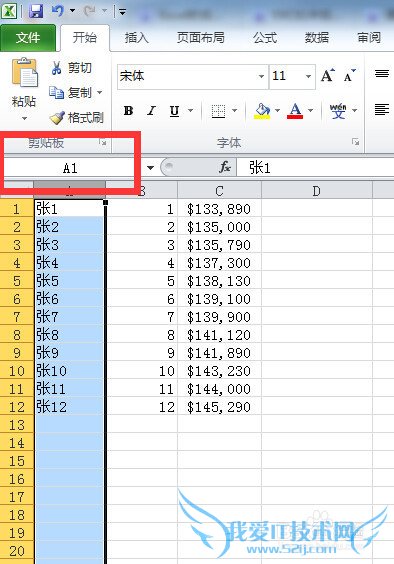Apply red font color with the A icon
The height and width of the screenshot is (564, 394).
(x=295, y=111)
